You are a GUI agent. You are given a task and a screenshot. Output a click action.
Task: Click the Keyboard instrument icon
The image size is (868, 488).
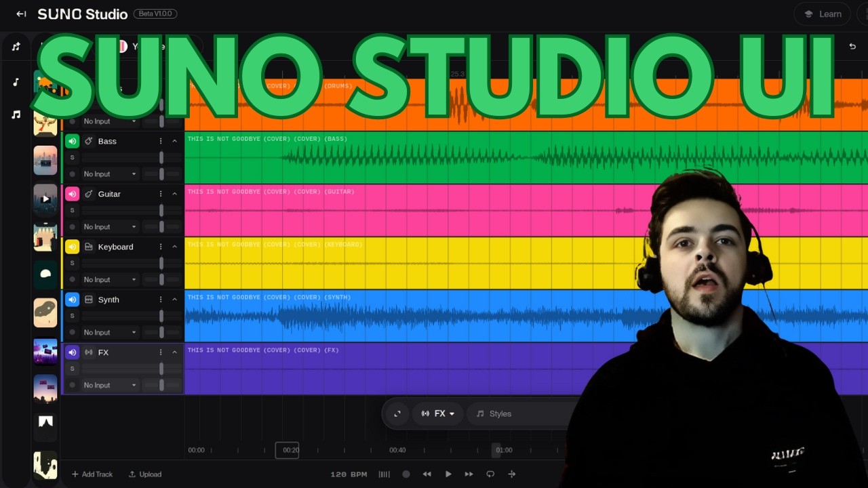point(89,247)
